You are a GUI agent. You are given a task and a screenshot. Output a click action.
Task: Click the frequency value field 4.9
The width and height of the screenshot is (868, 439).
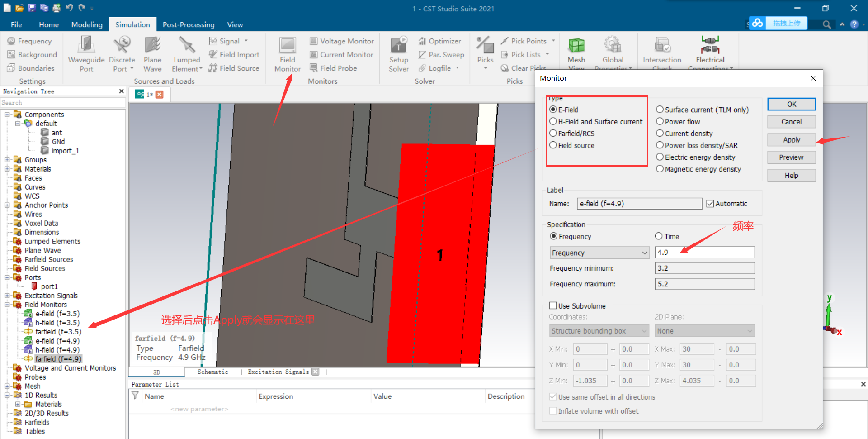click(705, 252)
